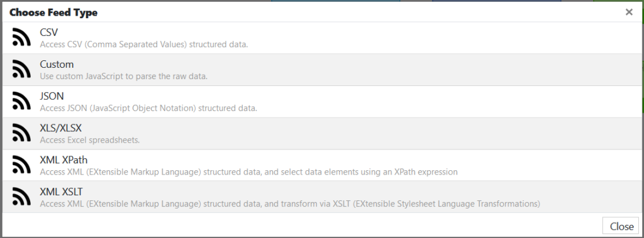Click the Close button at dialog bottom

coord(621,226)
